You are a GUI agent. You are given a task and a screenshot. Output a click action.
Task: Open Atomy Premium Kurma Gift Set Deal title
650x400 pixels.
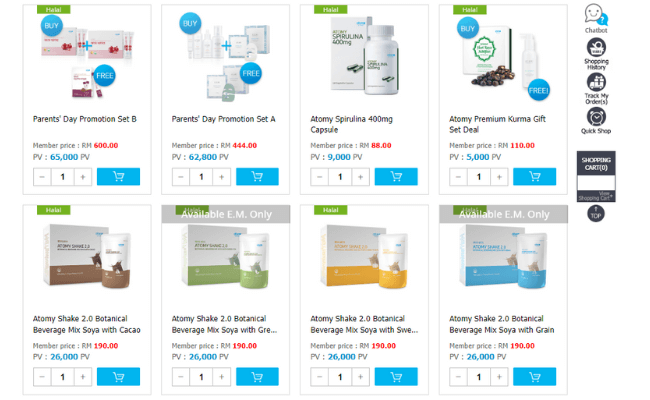pos(497,124)
